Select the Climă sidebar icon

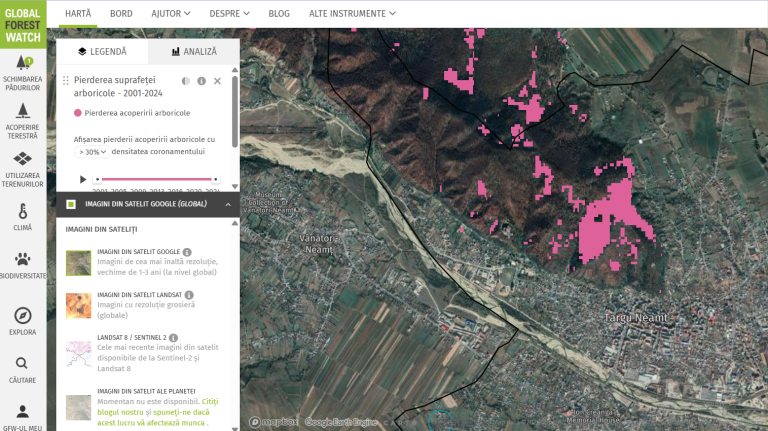point(22,217)
